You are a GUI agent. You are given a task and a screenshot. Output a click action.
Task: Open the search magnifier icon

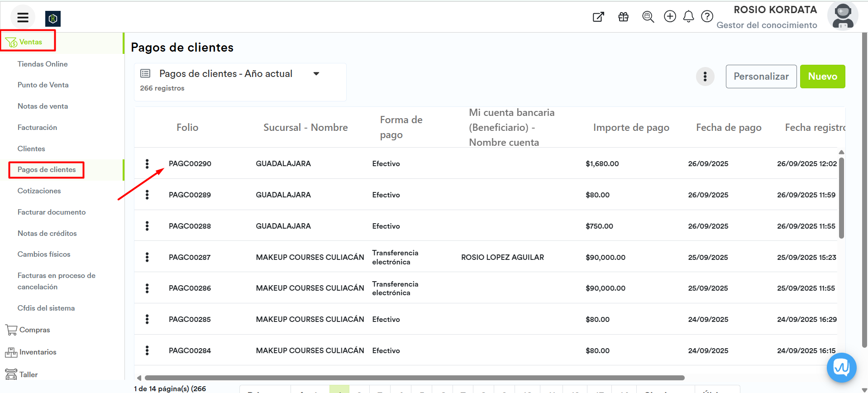[648, 17]
